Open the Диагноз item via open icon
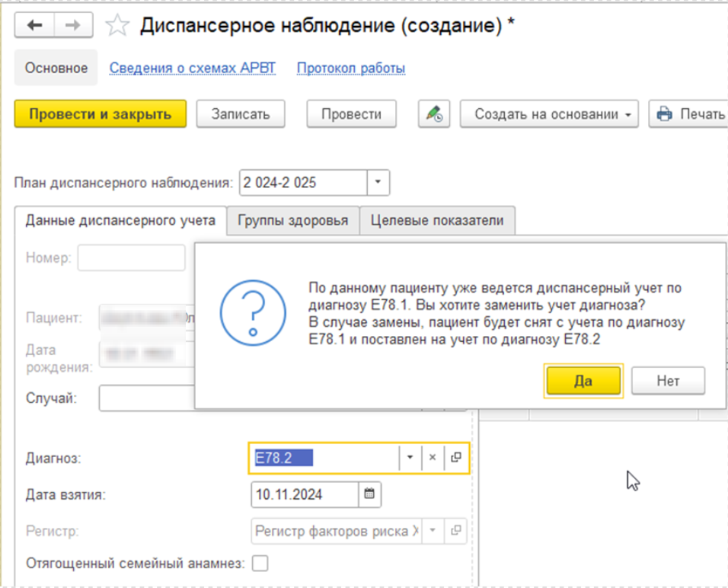 (x=456, y=458)
